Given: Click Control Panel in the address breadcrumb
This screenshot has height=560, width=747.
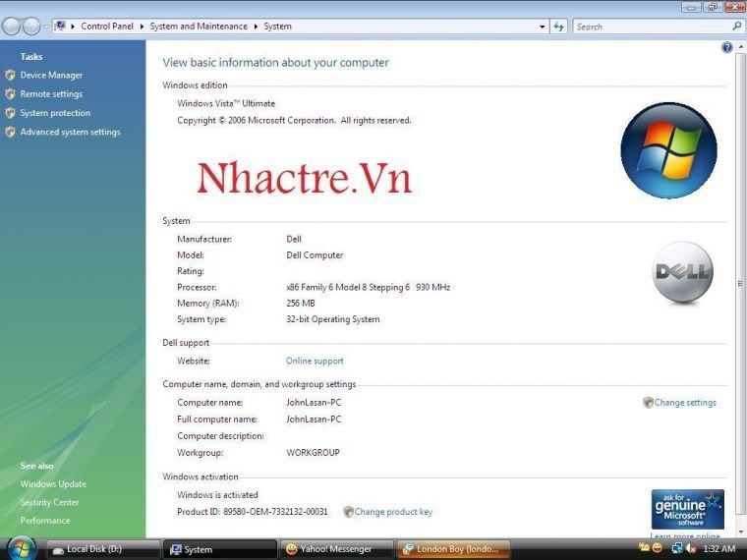Looking at the screenshot, I should point(107,27).
